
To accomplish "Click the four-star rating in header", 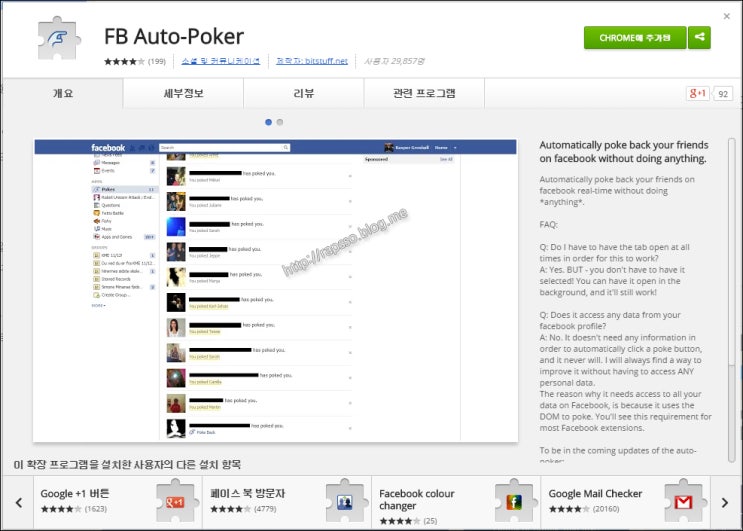I will pos(124,61).
